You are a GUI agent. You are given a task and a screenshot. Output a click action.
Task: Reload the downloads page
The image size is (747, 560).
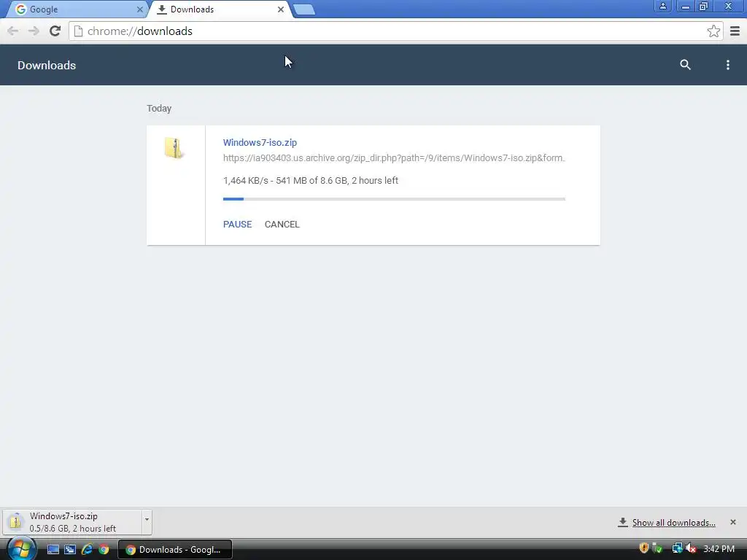coord(55,31)
